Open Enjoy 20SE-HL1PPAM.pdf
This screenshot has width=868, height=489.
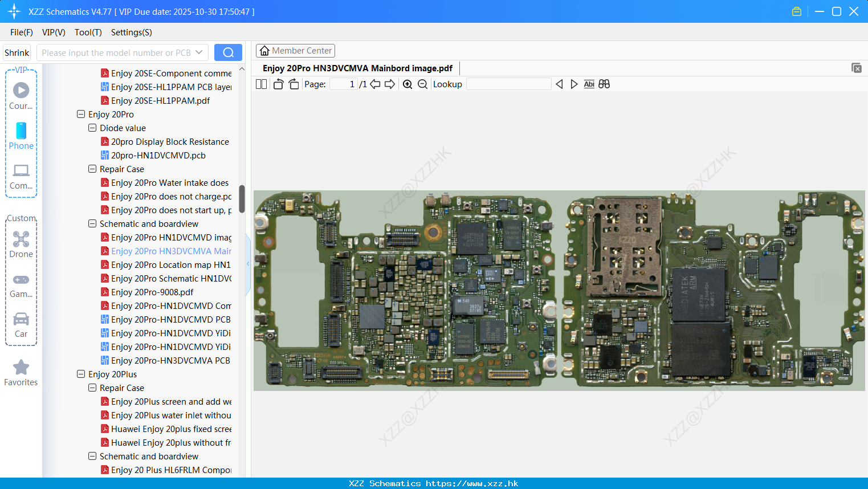coord(156,100)
